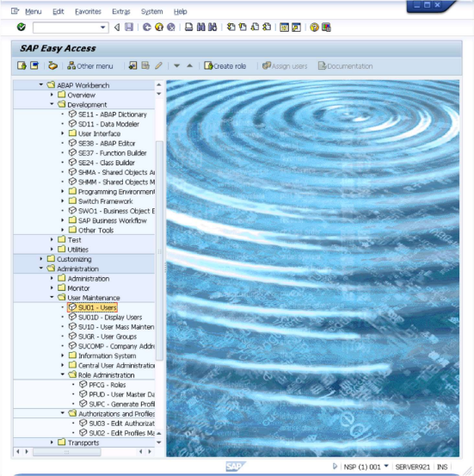Expand the User Interface folder
This screenshot has width=474, height=476.
(63, 133)
